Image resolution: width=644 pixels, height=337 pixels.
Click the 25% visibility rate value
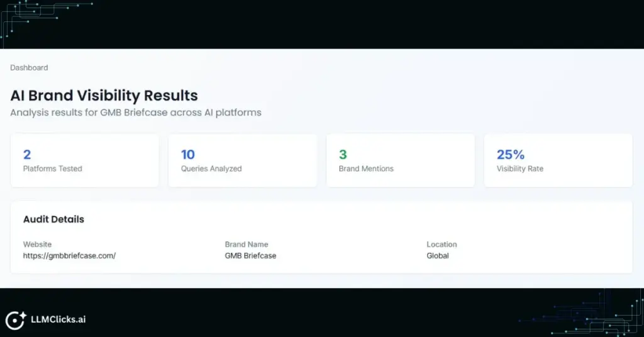[x=511, y=154]
